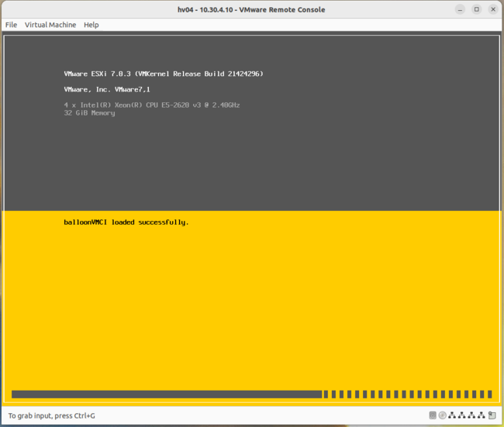Click the hard disk device status icon
Viewport: 504px width, 427px height.
433,415
